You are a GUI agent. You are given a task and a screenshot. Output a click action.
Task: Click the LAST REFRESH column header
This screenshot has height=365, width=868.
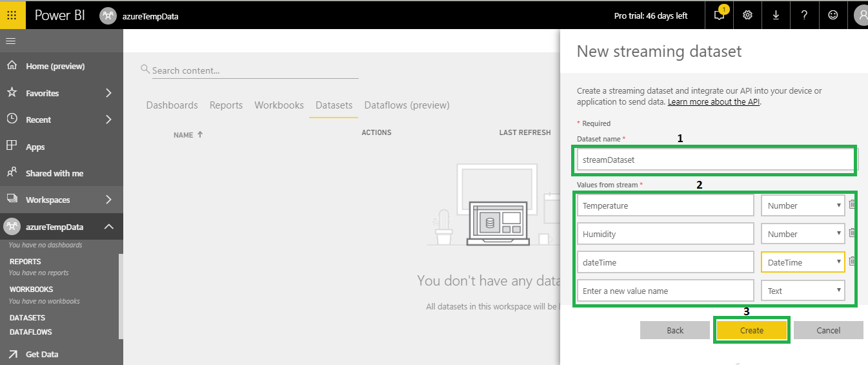click(x=525, y=132)
